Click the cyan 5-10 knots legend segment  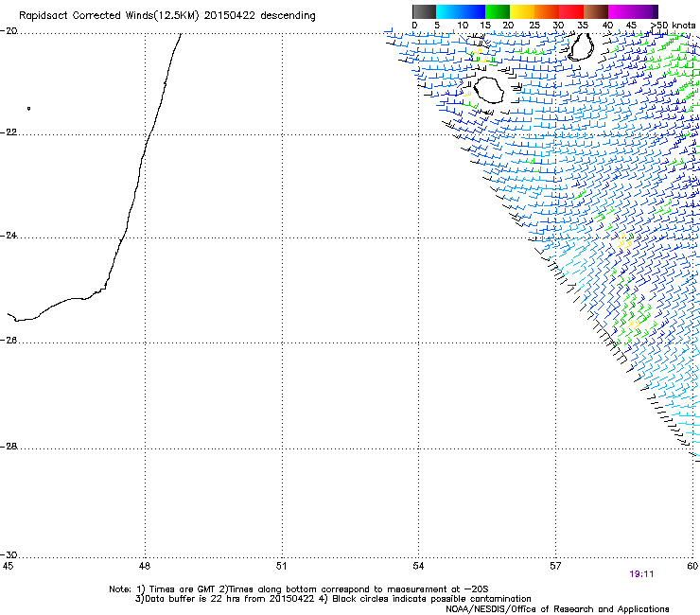coord(448,11)
